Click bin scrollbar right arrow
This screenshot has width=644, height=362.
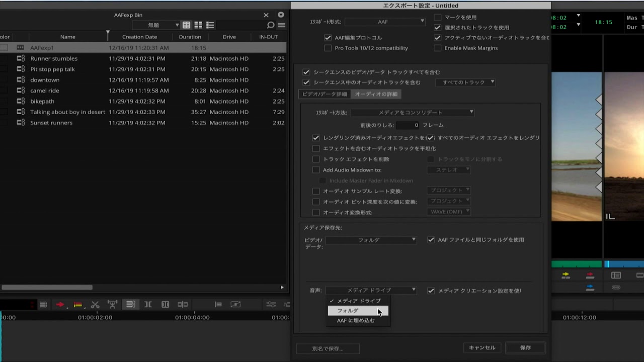tap(282, 287)
